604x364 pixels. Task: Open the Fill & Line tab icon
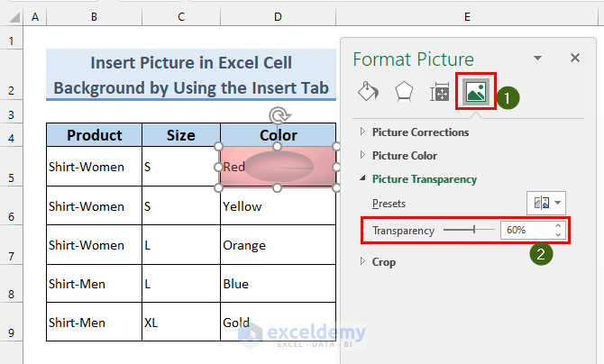click(368, 92)
